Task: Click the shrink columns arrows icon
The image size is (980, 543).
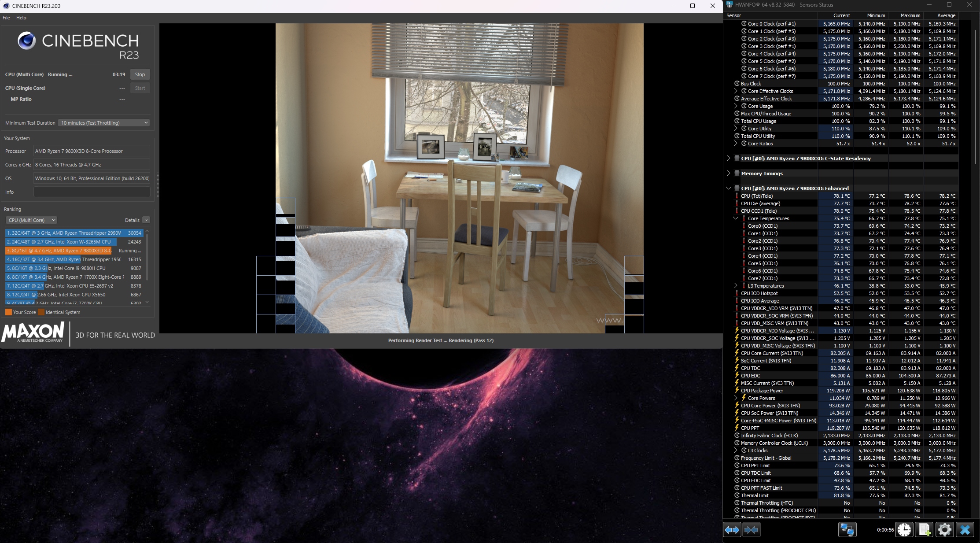Action: 752,530
